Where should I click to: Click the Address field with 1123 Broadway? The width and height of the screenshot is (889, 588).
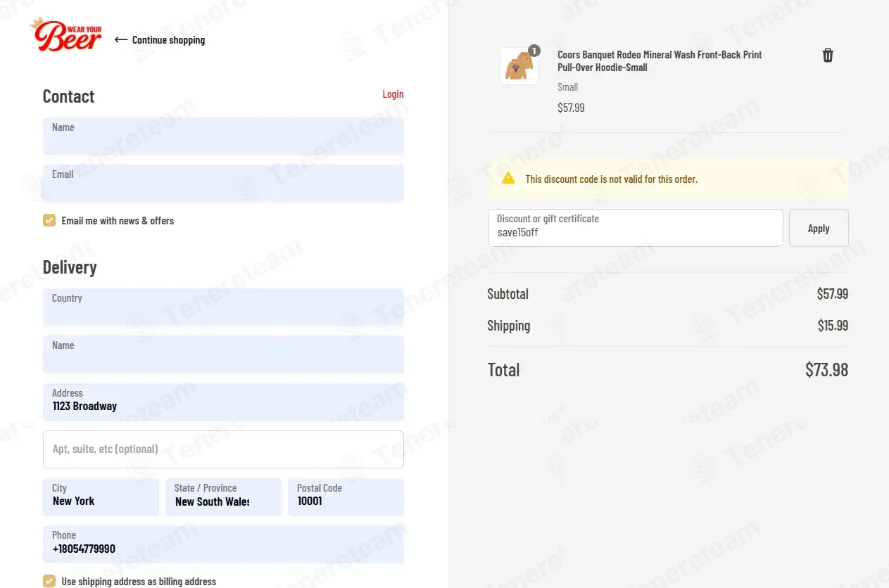[223, 402]
